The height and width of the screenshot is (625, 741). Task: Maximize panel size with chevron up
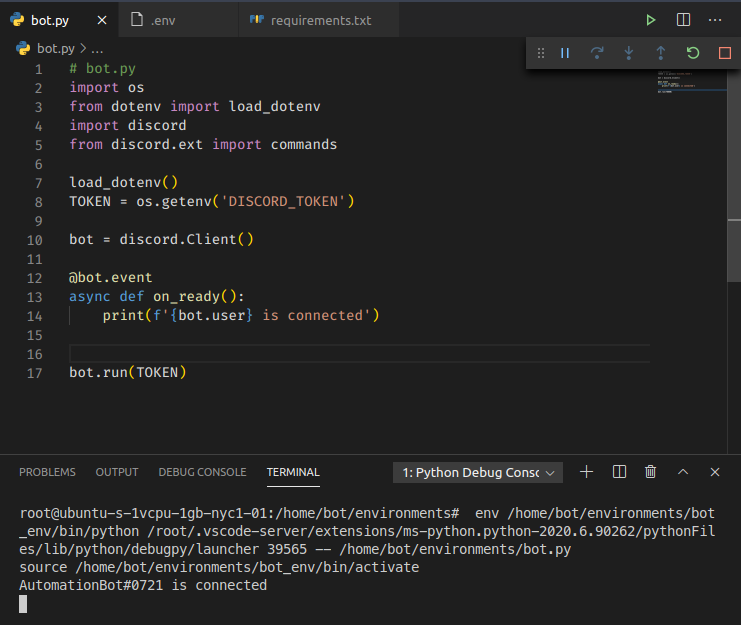pyautogui.click(x=683, y=472)
